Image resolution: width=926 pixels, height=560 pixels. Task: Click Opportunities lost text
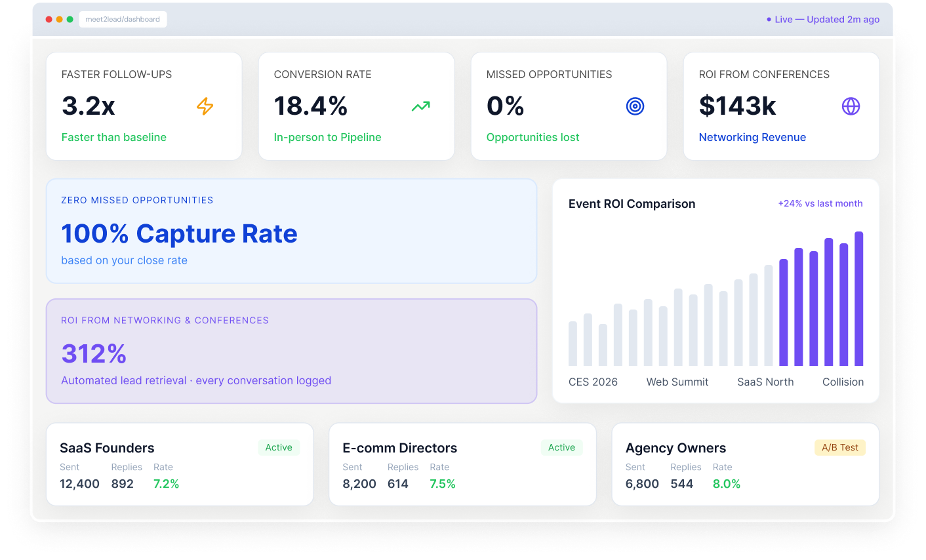pos(533,137)
